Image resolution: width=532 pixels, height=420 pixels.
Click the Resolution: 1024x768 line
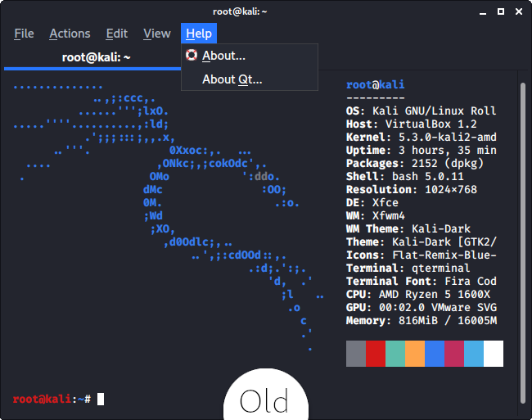pyautogui.click(x=411, y=190)
